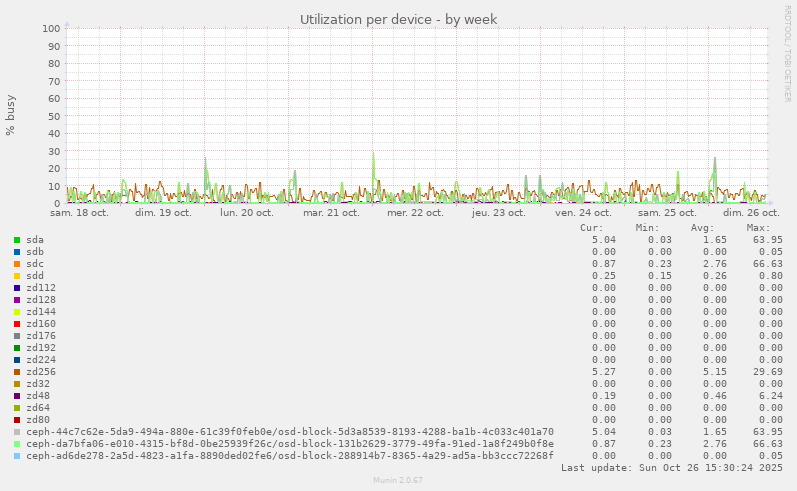
Task: Click the 'Max:' column header
Action: point(758,228)
